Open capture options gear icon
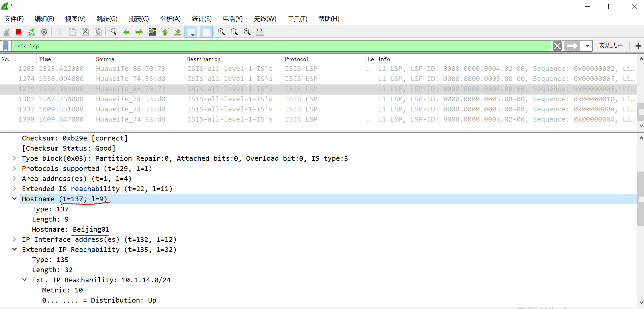The height and width of the screenshot is (309, 644). (x=44, y=32)
